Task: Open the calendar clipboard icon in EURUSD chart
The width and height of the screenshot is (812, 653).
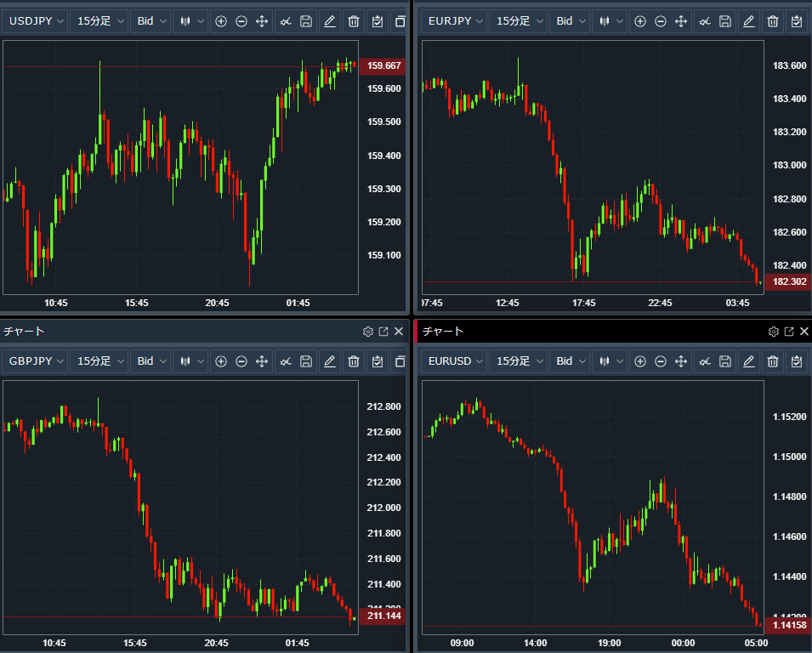Action: pyautogui.click(x=797, y=361)
